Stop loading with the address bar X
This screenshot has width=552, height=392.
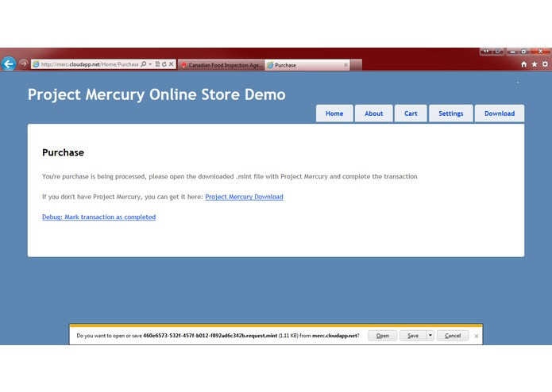click(171, 64)
